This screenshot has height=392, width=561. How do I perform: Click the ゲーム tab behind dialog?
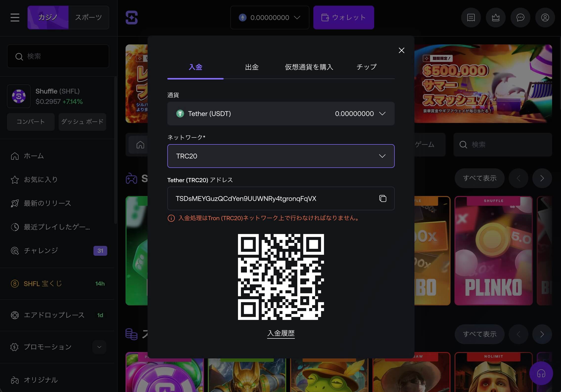pyautogui.click(x=424, y=144)
